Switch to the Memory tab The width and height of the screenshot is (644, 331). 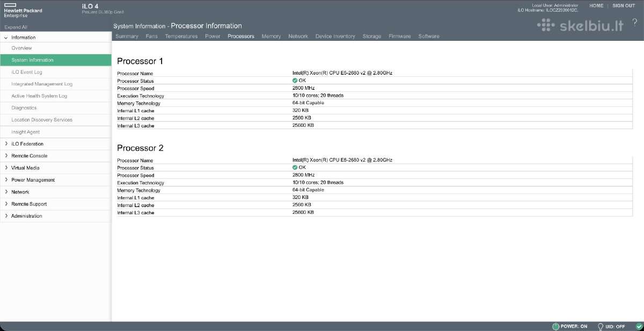click(271, 37)
